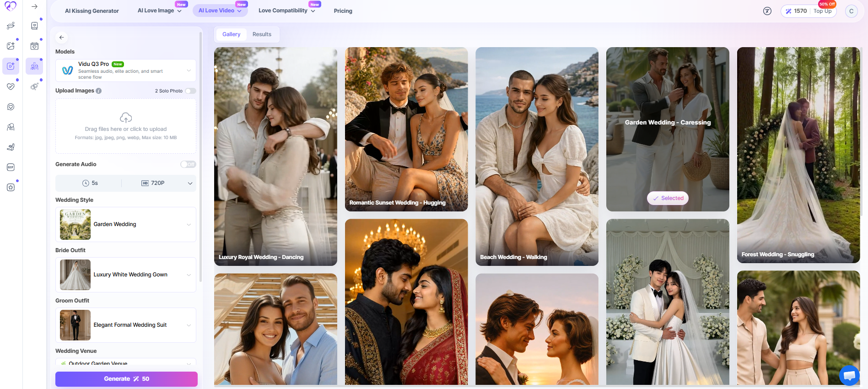Select the Indian chandelier wedding couple card

tap(406, 302)
